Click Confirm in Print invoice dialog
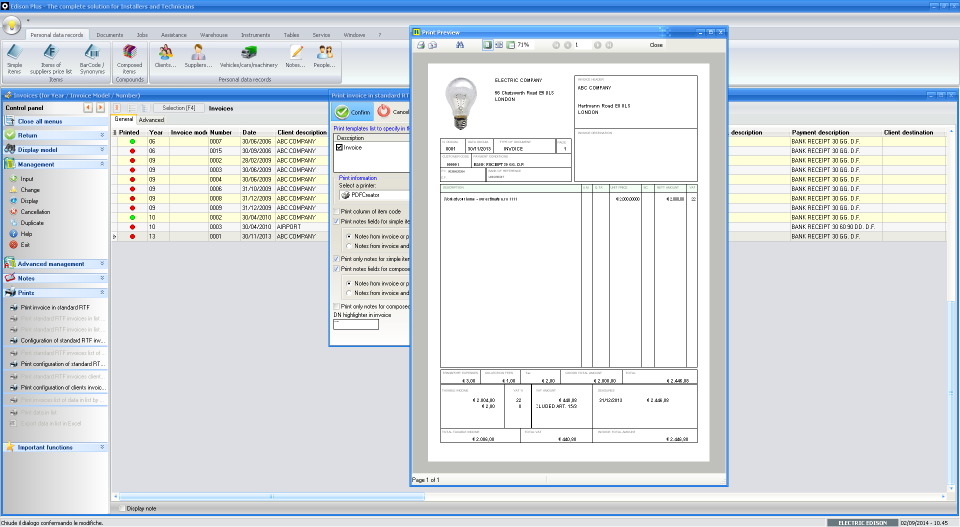The image size is (960, 527). coord(353,112)
